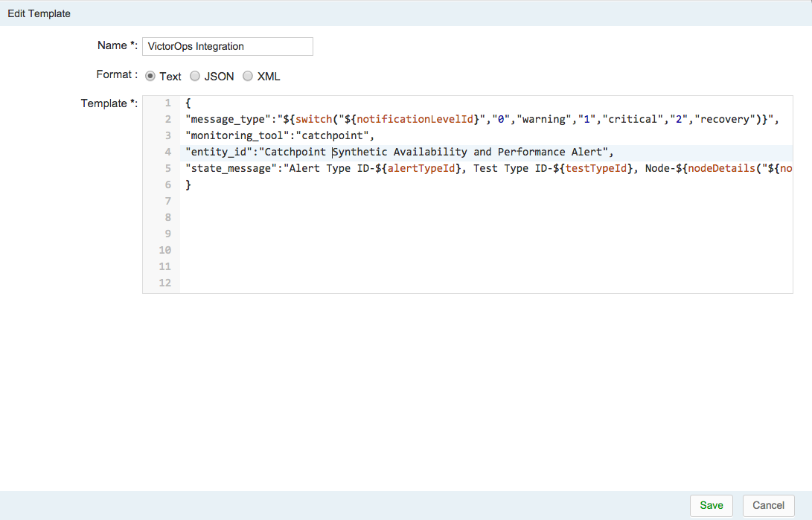The height and width of the screenshot is (520, 812).
Task: Cancel editing the template
Action: tap(769, 506)
